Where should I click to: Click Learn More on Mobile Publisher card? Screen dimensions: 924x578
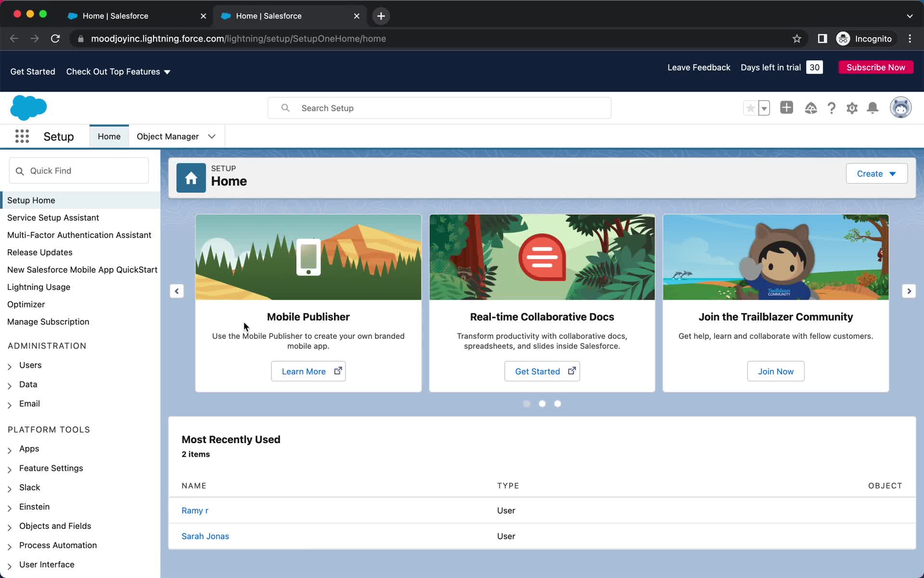tap(308, 371)
